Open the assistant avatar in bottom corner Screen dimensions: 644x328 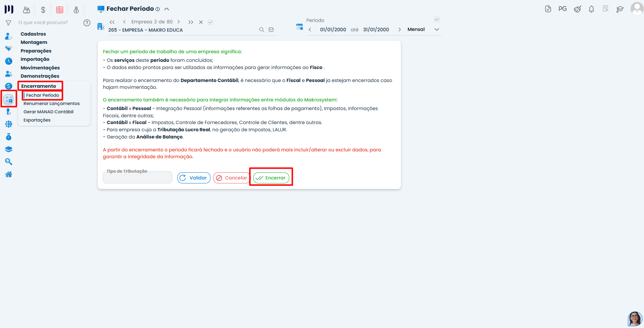pyautogui.click(x=635, y=319)
